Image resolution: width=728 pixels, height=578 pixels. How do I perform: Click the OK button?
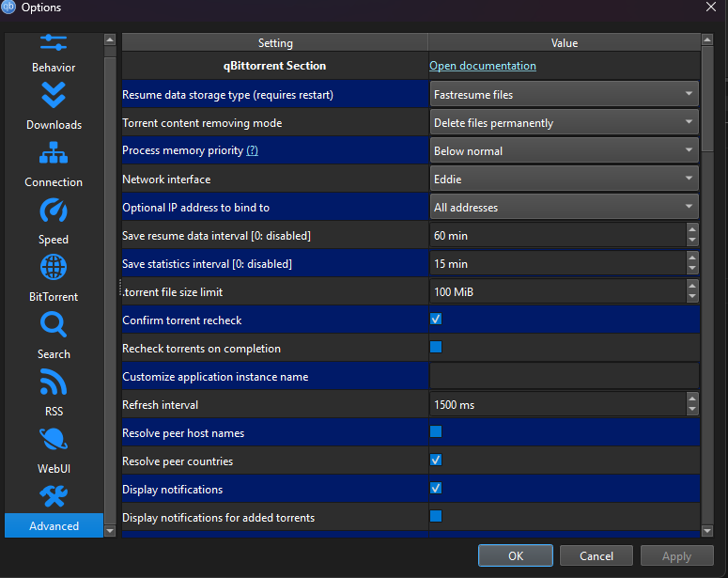click(x=516, y=555)
